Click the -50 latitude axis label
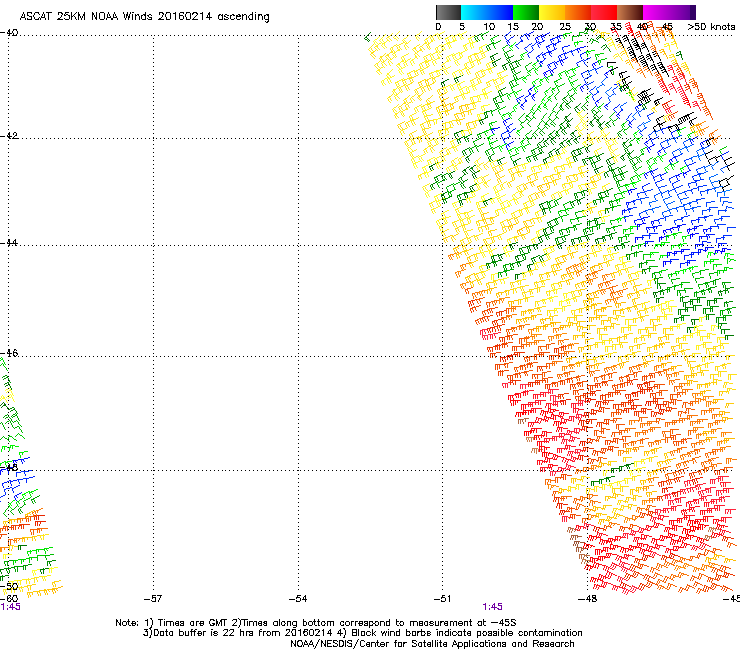The width and height of the screenshot is (740, 650). [9, 587]
